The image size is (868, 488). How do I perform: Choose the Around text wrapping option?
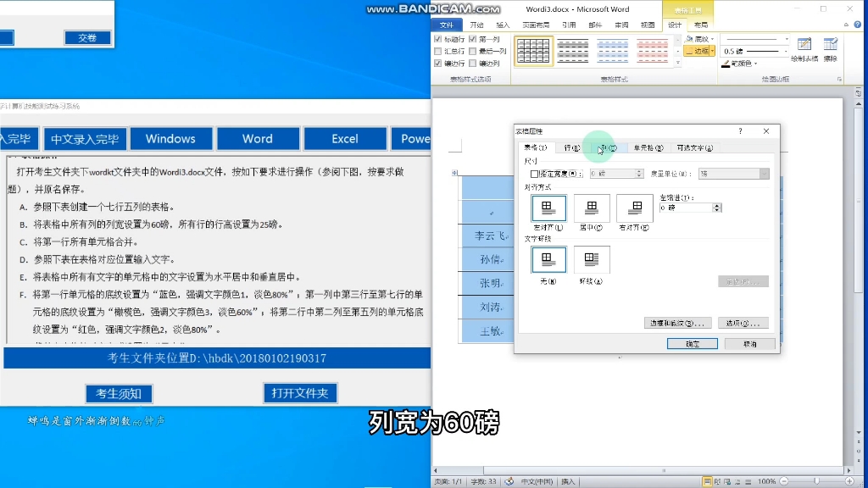coord(591,259)
